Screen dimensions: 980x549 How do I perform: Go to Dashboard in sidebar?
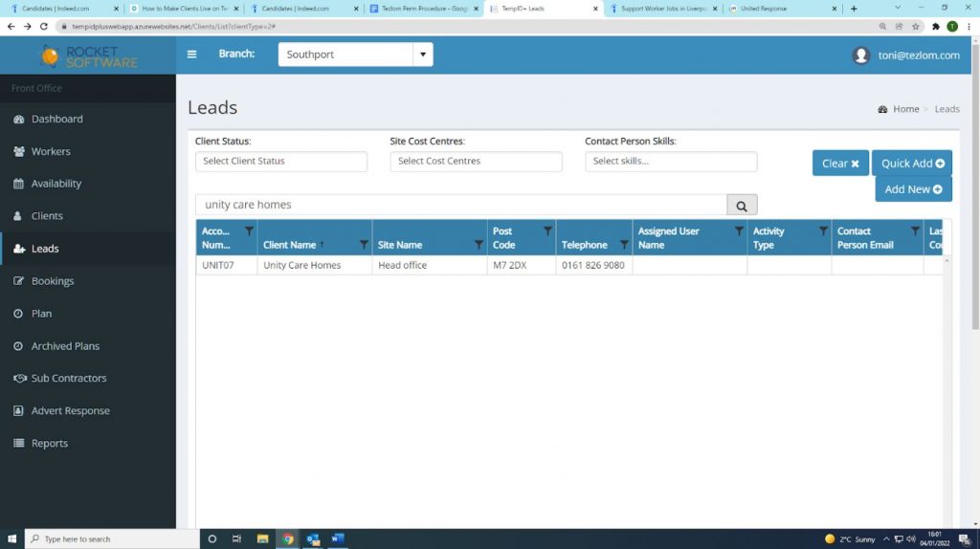(57, 119)
